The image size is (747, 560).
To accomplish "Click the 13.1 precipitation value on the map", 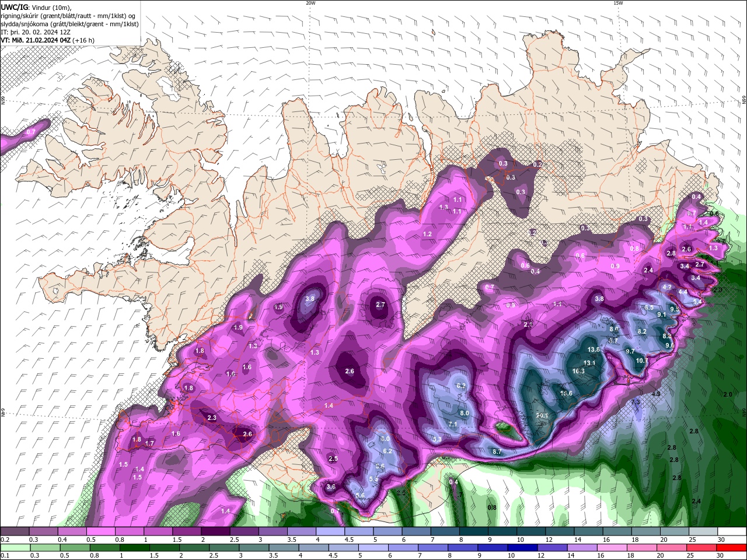I will 589,363.
